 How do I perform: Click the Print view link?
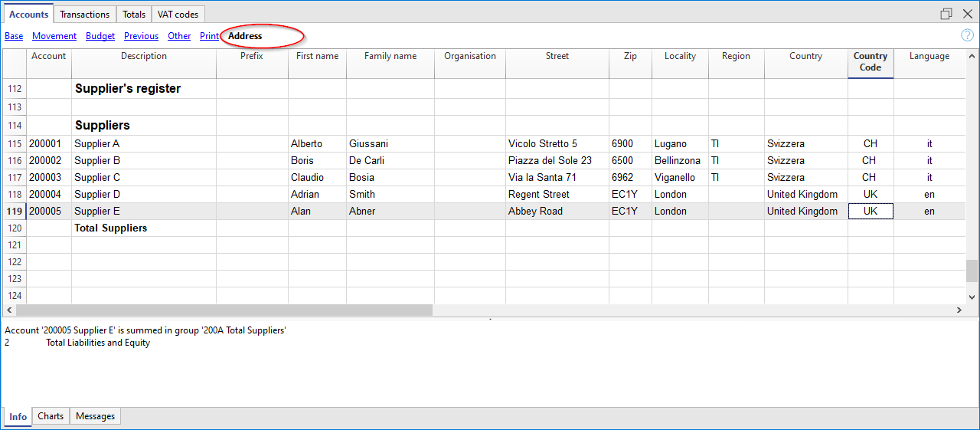pyautogui.click(x=209, y=36)
